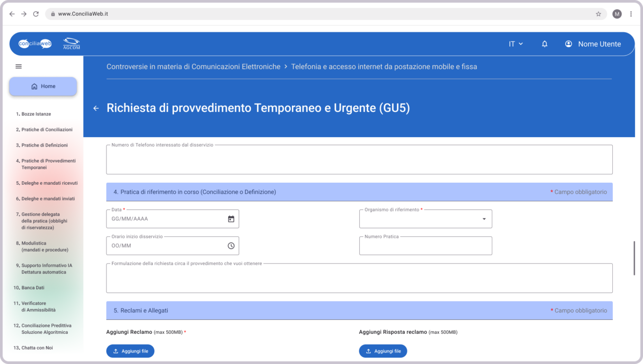Click the browser profile avatar M

click(617, 14)
